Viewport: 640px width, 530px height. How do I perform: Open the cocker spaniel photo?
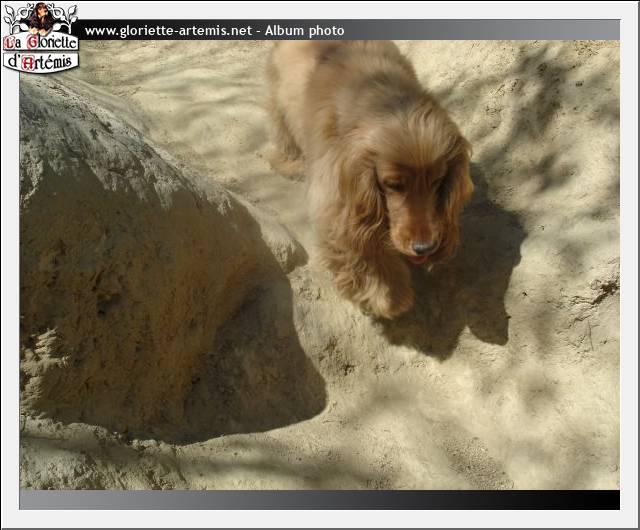tap(320, 265)
